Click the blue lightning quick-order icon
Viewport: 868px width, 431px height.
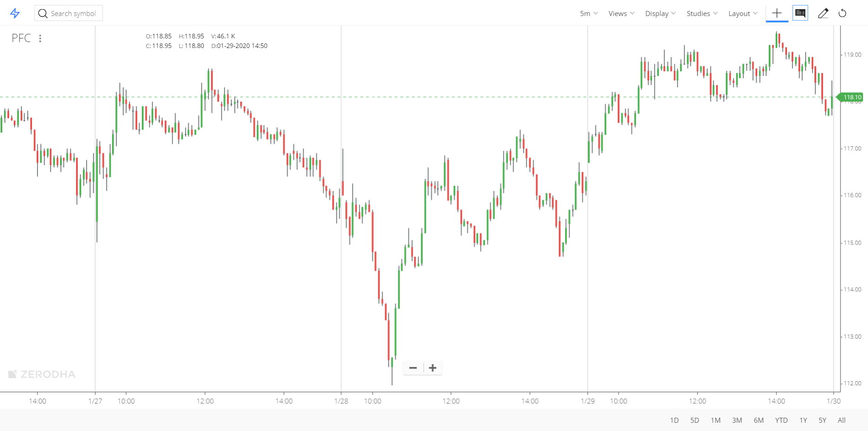(x=15, y=13)
